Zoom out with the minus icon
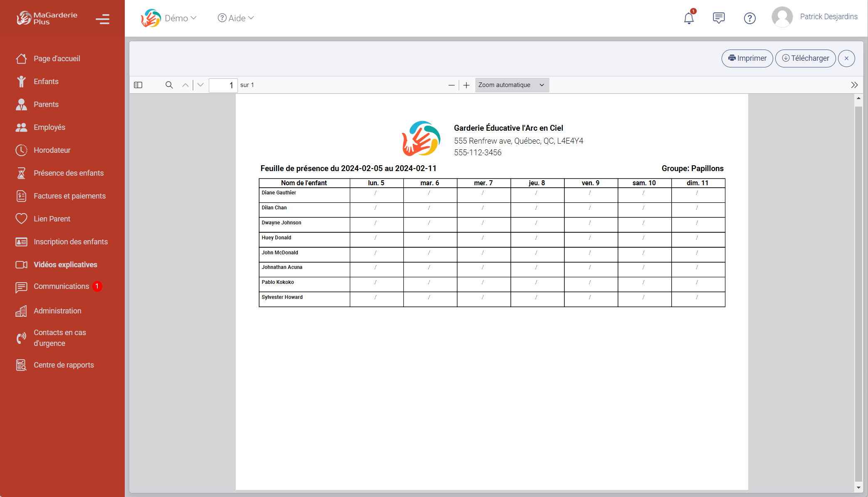This screenshot has height=497, width=868. [451, 85]
